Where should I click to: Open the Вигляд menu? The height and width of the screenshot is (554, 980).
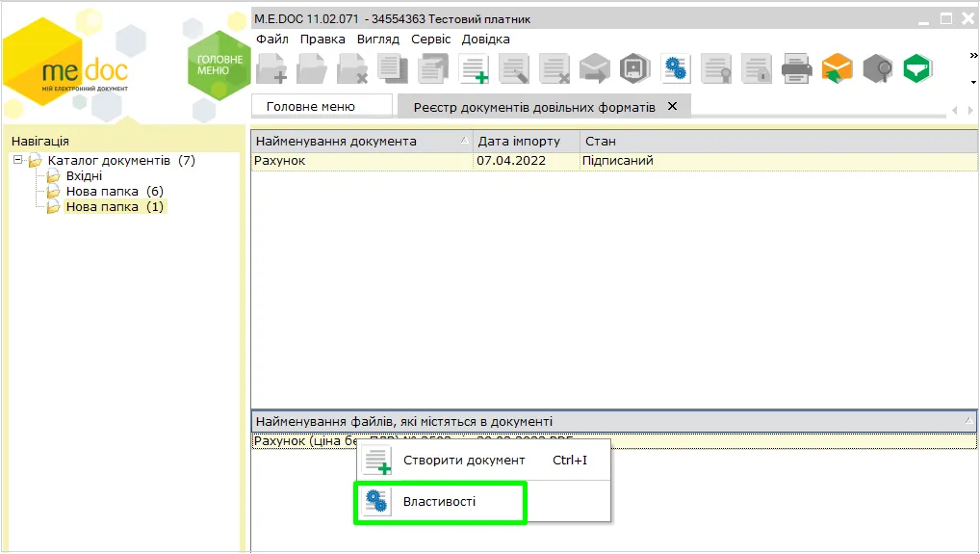click(x=378, y=39)
